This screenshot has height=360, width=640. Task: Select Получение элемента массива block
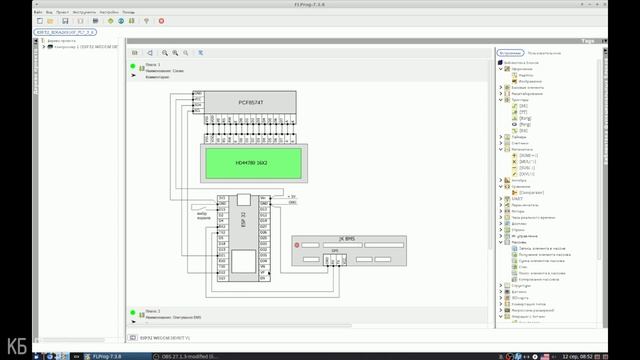tap(544, 254)
